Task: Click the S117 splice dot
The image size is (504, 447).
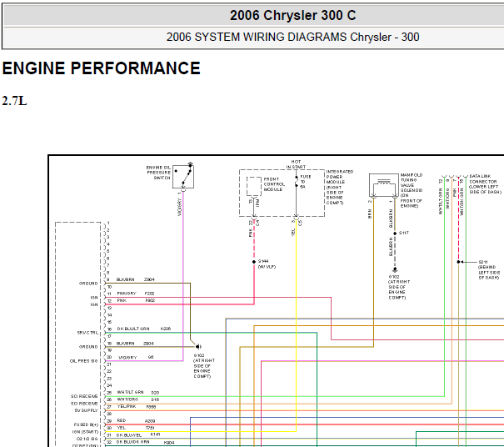Action: click(x=395, y=234)
